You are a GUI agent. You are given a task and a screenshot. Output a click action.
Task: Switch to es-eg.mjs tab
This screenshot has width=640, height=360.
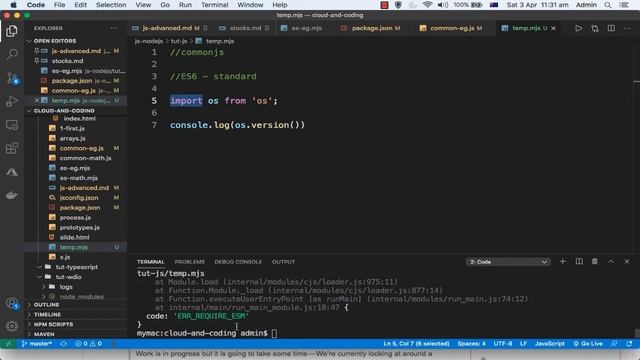coord(306,28)
